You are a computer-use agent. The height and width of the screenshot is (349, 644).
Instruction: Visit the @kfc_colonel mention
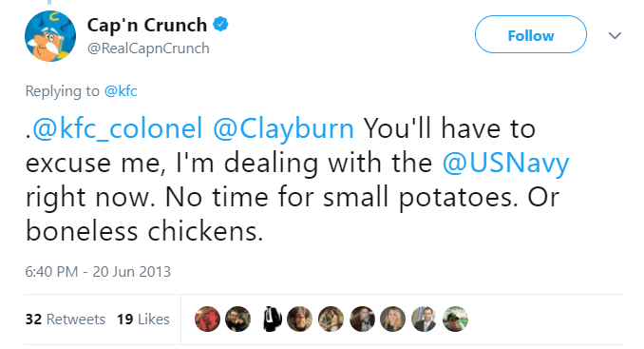[x=117, y=128]
